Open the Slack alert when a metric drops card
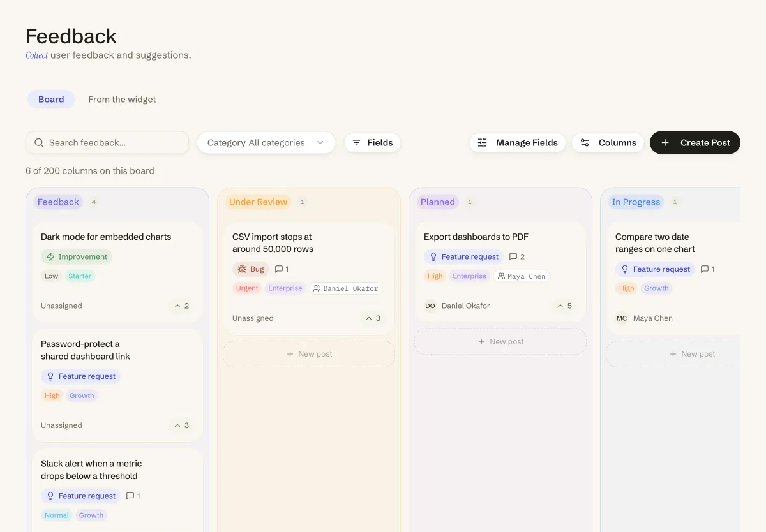Screen dimensions: 766x532 coord(117,490)
